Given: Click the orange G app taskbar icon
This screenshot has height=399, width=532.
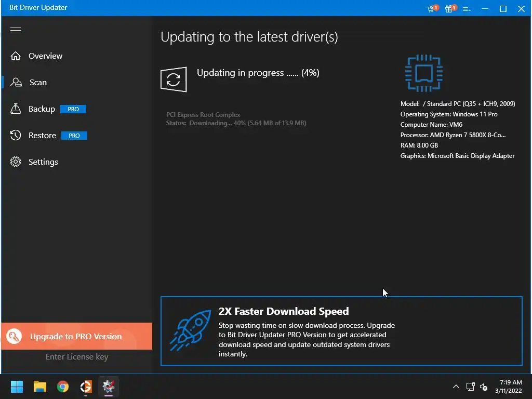Looking at the screenshot, I should [x=86, y=387].
